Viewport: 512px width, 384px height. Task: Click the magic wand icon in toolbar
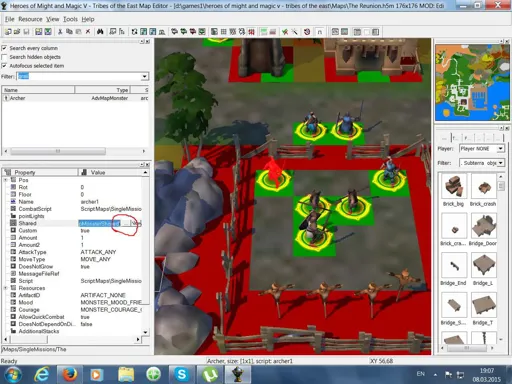click(295, 32)
